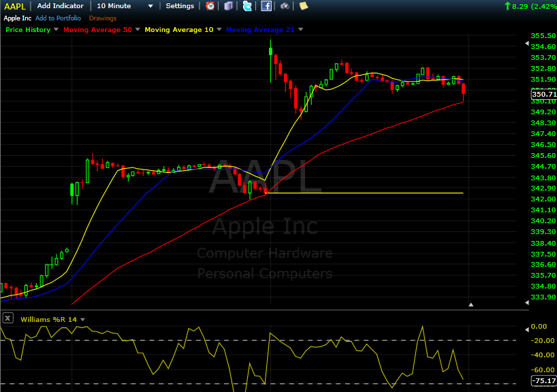
Task: Share chart via Twitter bird icon
Action: 247,5
